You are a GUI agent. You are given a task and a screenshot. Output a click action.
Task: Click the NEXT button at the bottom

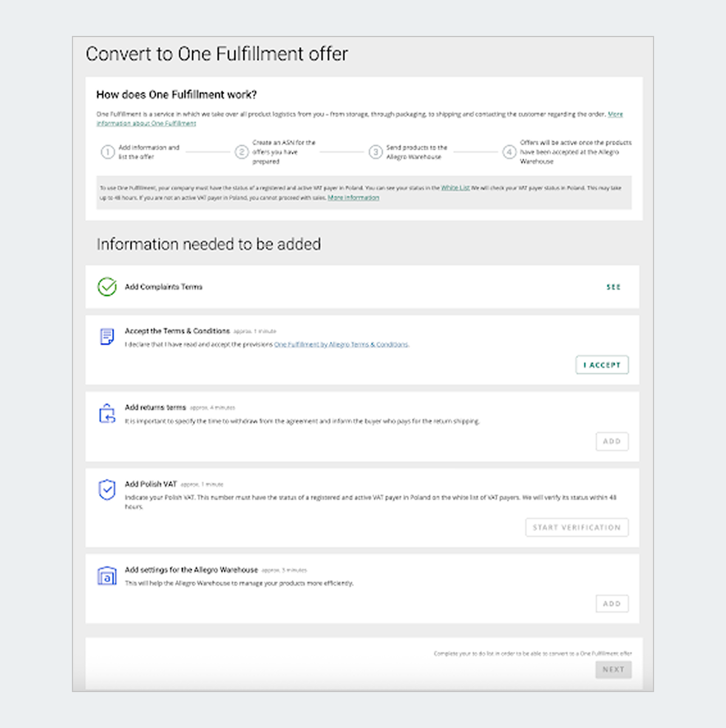(613, 669)
